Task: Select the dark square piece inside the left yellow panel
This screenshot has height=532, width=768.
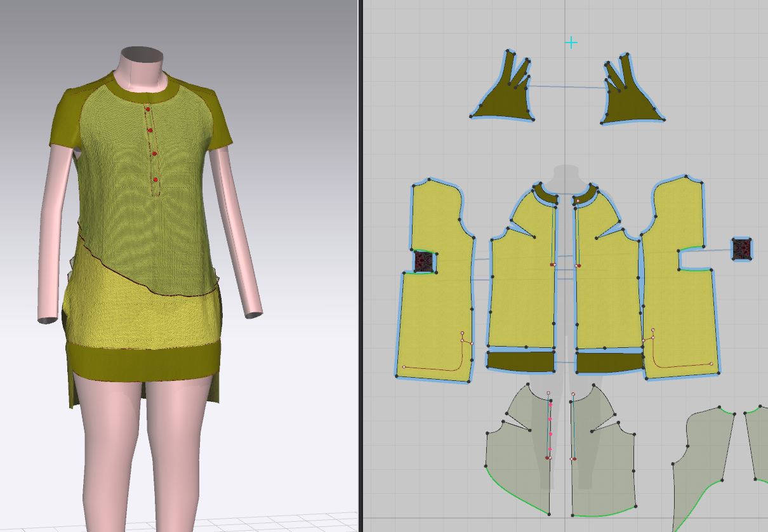Action: coord(423,262)
